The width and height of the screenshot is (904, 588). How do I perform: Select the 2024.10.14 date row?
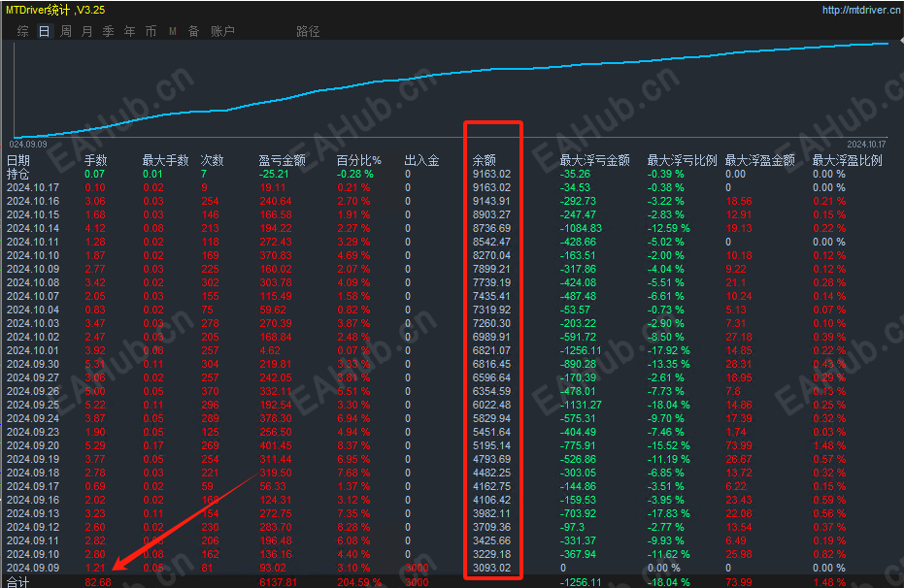coord(33,229)
